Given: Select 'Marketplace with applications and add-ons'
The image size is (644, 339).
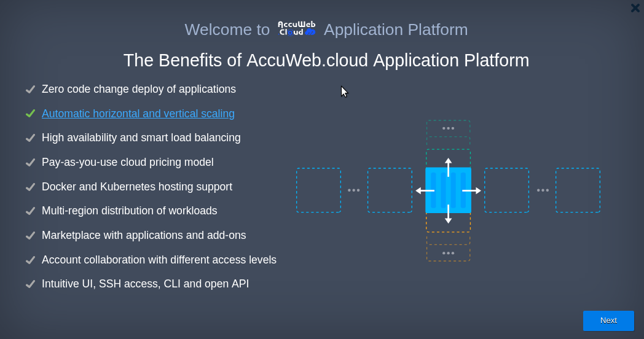Looking at the screenshot, I should [x=144, y=235].
